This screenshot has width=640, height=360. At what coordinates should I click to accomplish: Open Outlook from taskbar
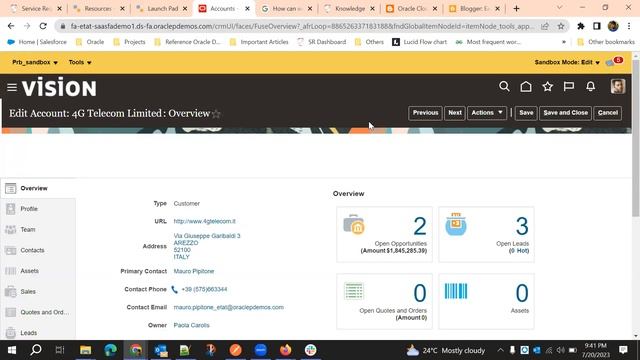pos(161,350)
